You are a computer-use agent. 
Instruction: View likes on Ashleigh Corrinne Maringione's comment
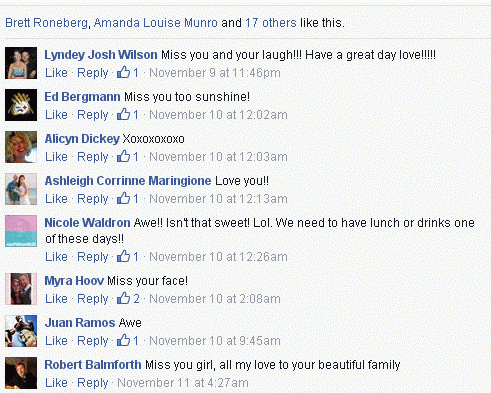(x=128, y=198)
